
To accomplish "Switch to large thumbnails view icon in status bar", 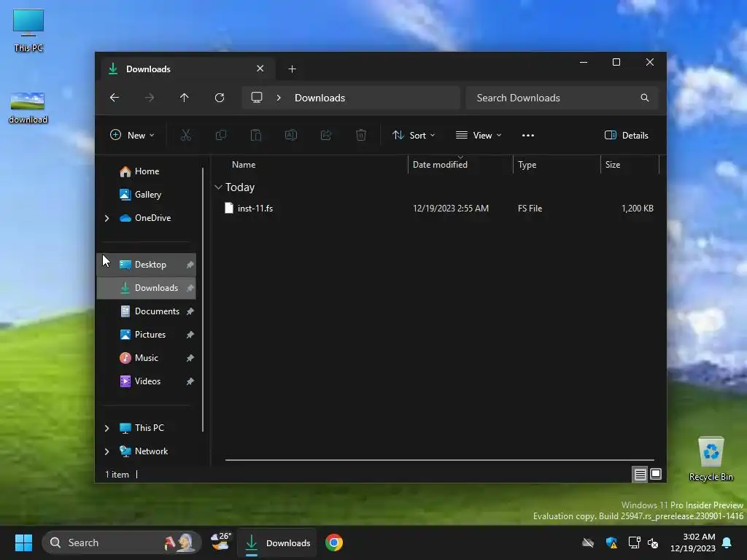I will 656,474.
